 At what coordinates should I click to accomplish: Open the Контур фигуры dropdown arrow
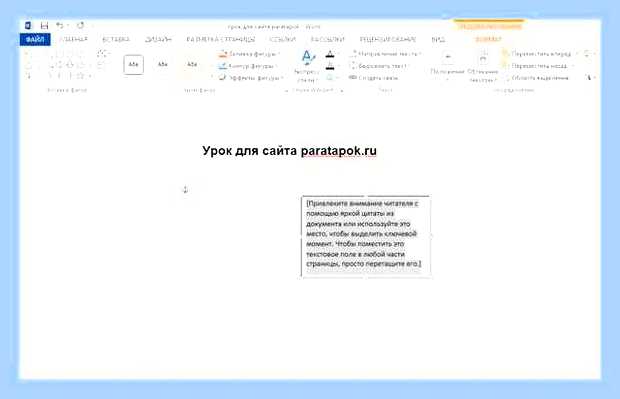pyautogui.click(x=276, y=66)
